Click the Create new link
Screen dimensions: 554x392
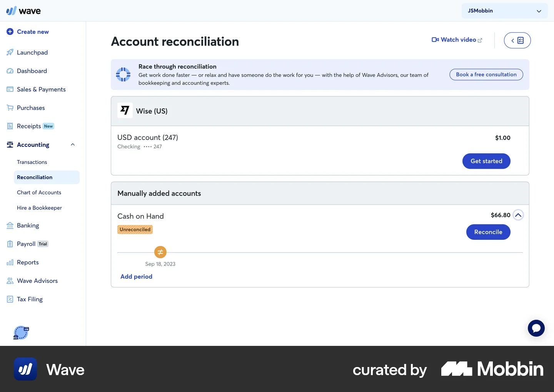[x=33, y=32]
